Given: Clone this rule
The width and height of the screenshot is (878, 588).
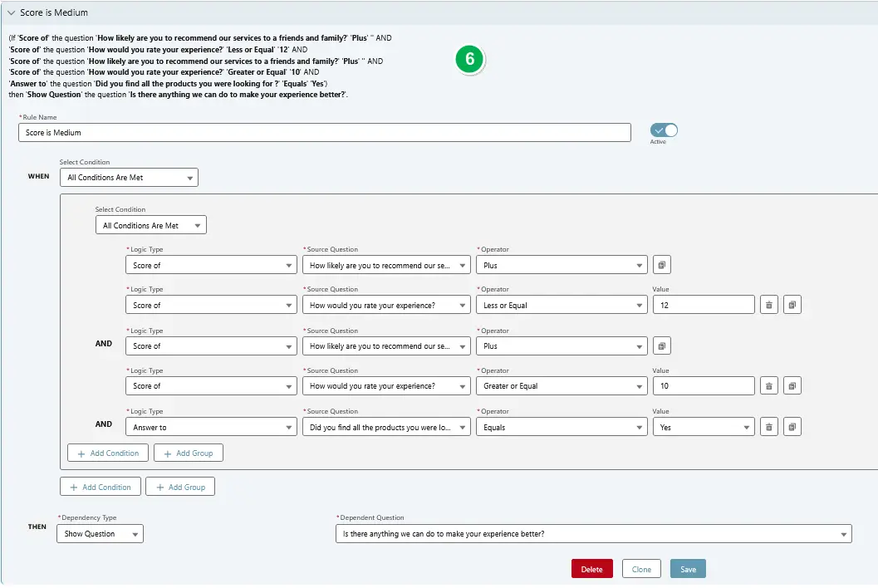Looking at the screenshot, I should [x=640, y=569].
